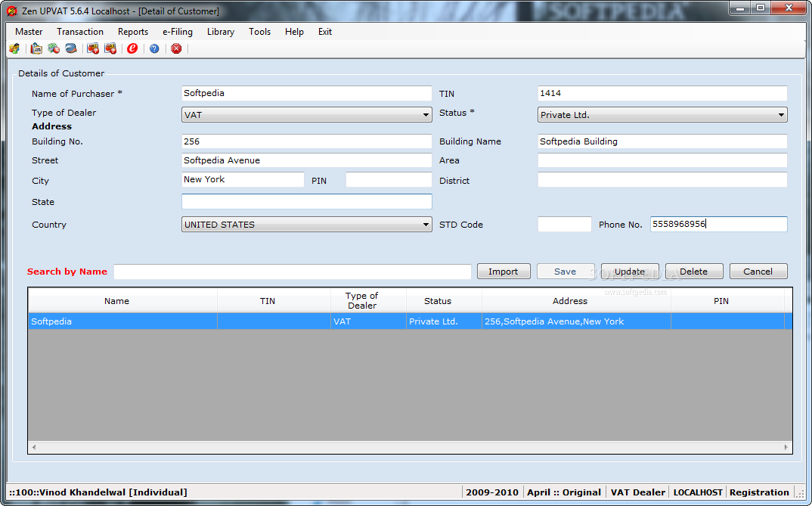Click the Name of Purchaser field
The width and height of the screenshot is (812, 506).
306,93
